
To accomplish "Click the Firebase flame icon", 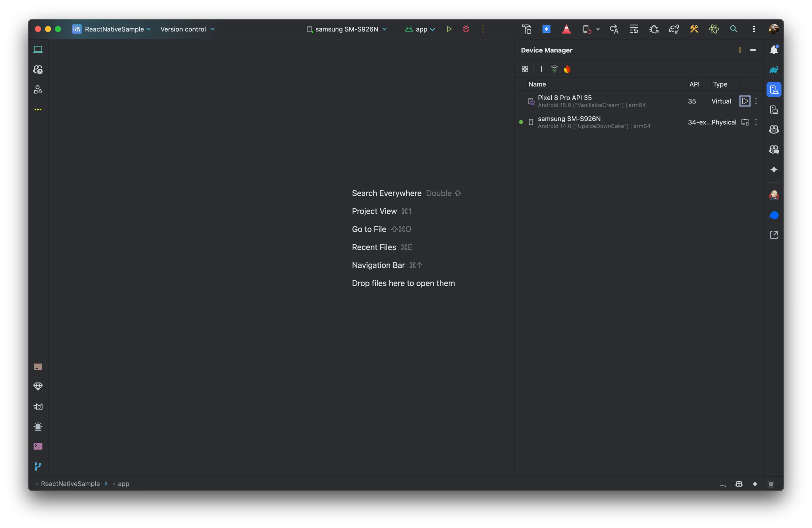I will (567, 69).
